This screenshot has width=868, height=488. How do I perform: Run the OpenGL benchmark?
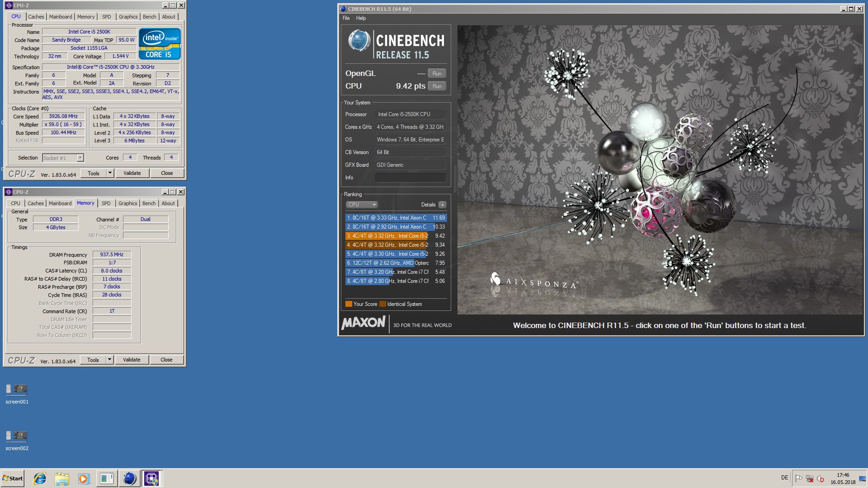tap(437, 74)
